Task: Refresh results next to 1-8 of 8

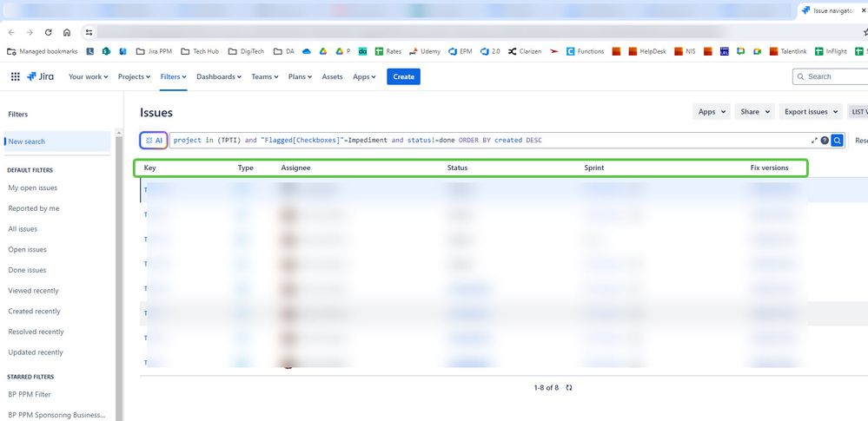Action: [569, 388]
